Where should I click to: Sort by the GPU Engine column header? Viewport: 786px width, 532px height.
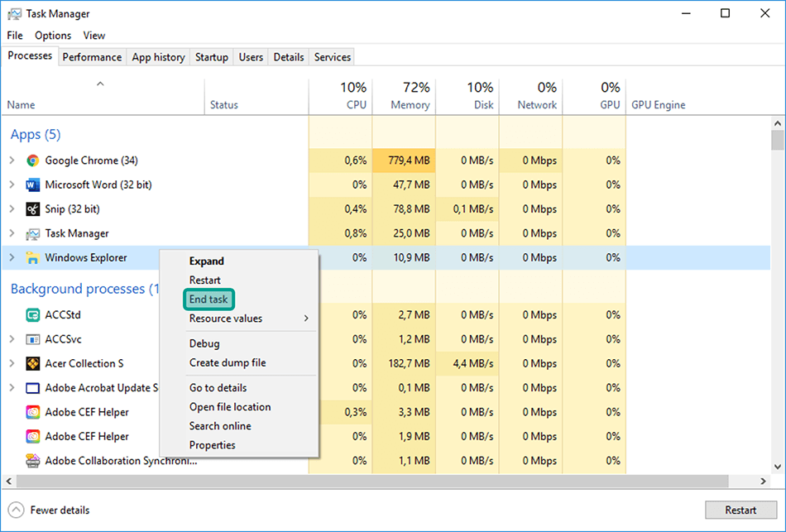click(x=698, y=97)
